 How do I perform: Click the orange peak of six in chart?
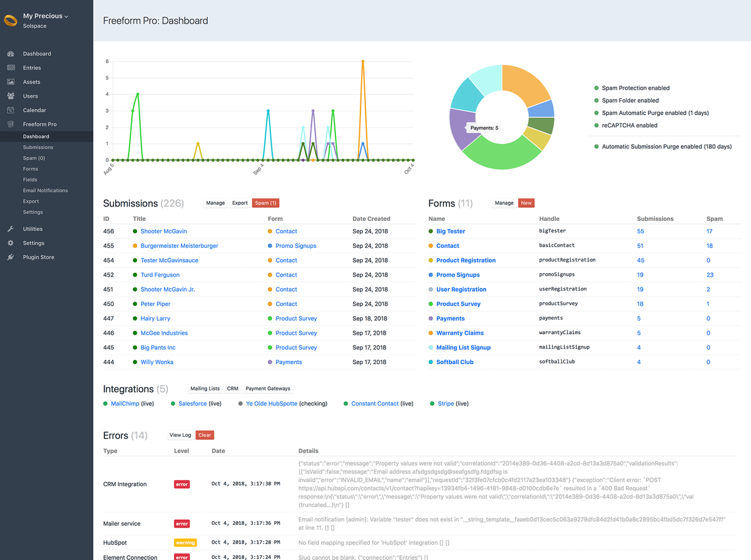pos(363,61)
